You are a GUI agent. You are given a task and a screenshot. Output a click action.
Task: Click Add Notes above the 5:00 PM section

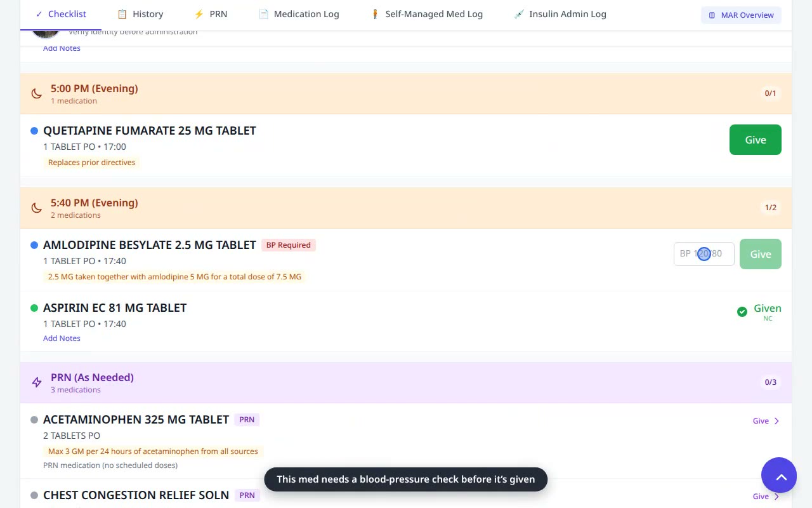tap(62, 48)
